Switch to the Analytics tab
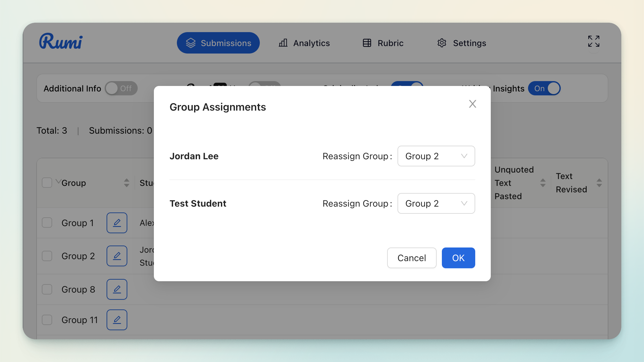The width and height of the screenshot is (644, 362). point(304,43)
